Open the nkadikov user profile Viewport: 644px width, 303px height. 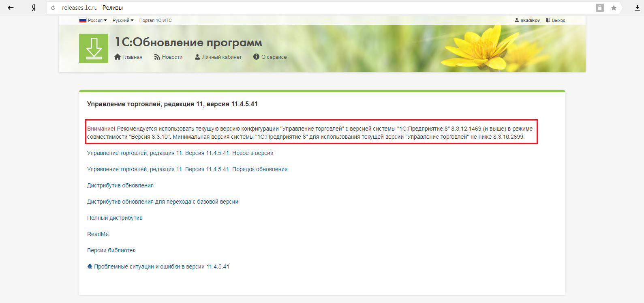[x=527, y=20]
